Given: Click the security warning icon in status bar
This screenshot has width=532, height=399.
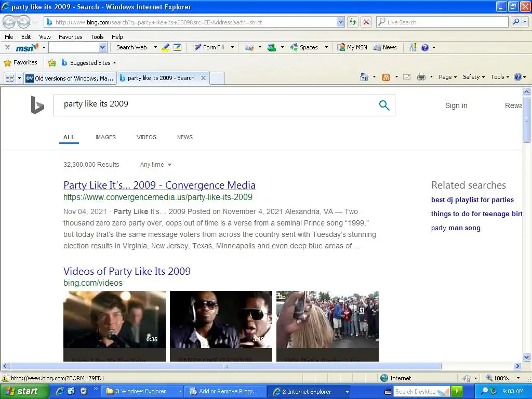Looking at the screenshot, I should [5, 378].
